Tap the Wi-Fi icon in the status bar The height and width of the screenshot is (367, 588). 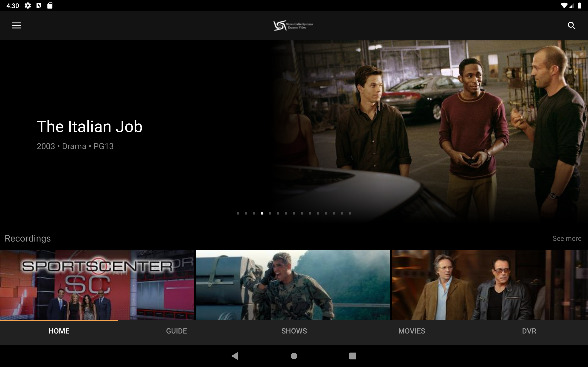[564, 5]
